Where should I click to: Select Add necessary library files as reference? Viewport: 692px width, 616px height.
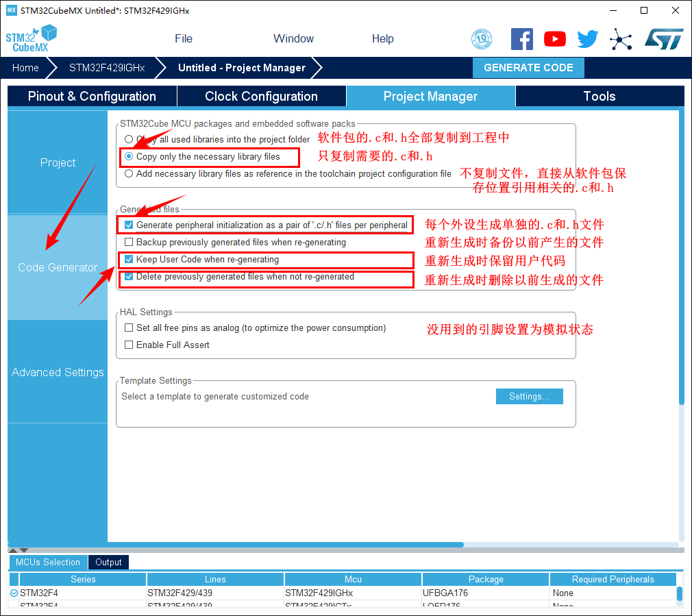pyautogui.click(x=129, y=174)
